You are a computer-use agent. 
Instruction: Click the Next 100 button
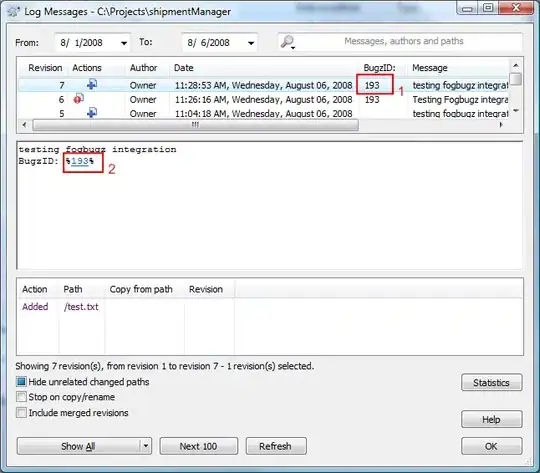tap(198, 446)
